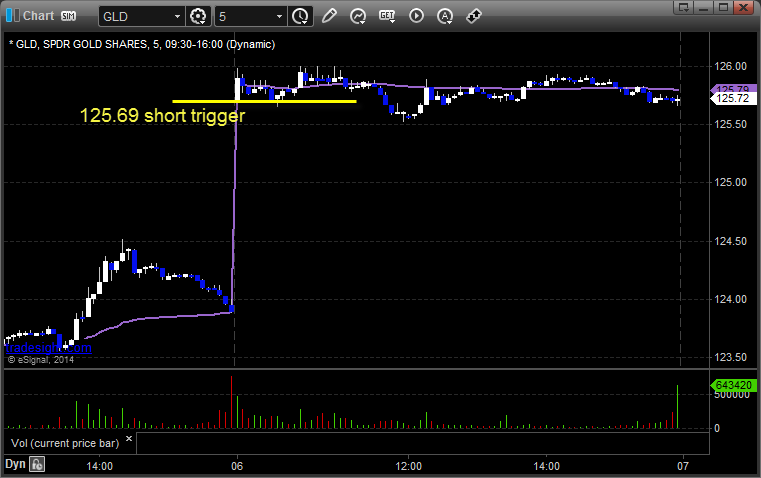Click the 500000 volume axis label
Viewport: 761px width, 478px height.
[732, 395]
